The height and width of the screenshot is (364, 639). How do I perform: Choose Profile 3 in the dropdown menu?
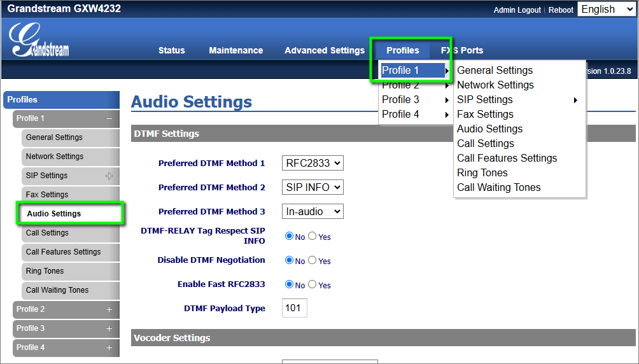coord(415,100)
